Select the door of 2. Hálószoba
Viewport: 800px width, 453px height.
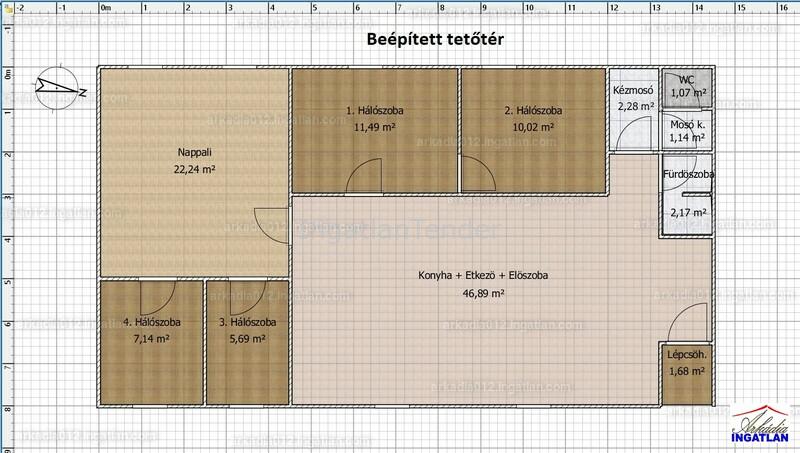point(477,179)
